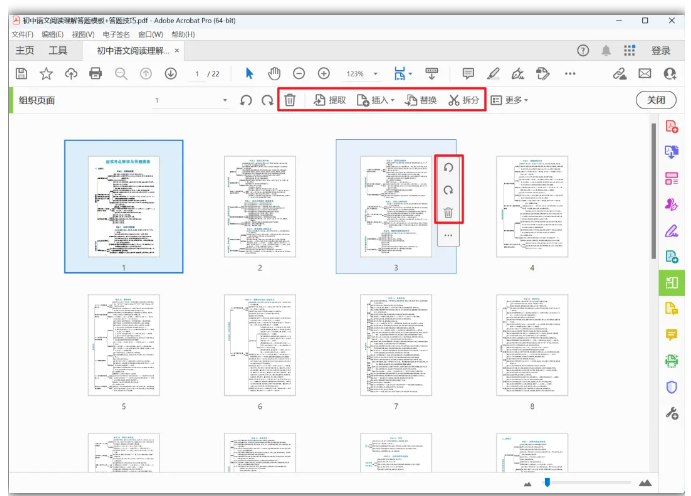Image resolution: width=691 pixels, height=496 pixels.
Task: Open the zoom percentage dropdown
Action: (375, 74)
